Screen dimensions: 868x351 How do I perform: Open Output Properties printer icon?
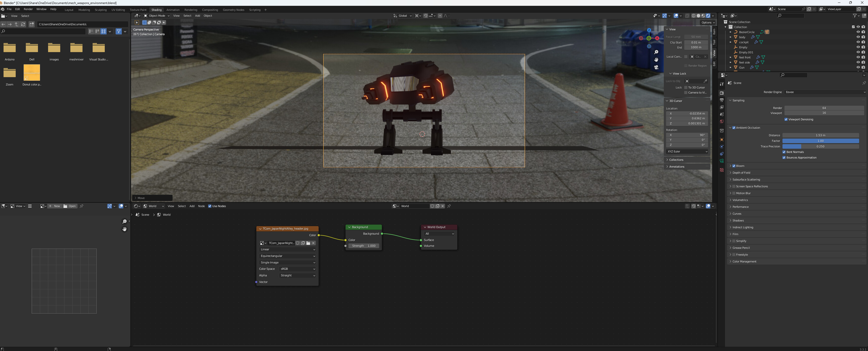coord(721,100)
